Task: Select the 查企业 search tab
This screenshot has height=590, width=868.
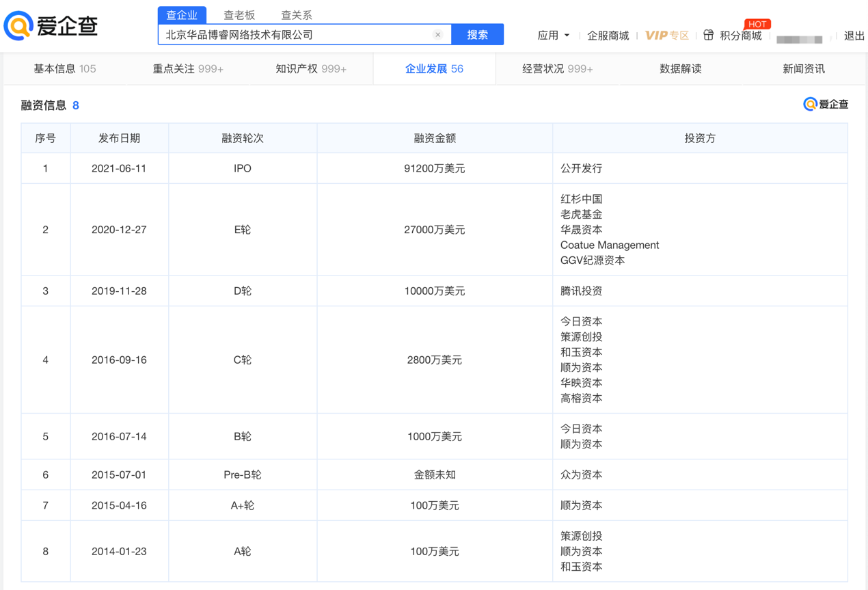Action: coord(182,15)
